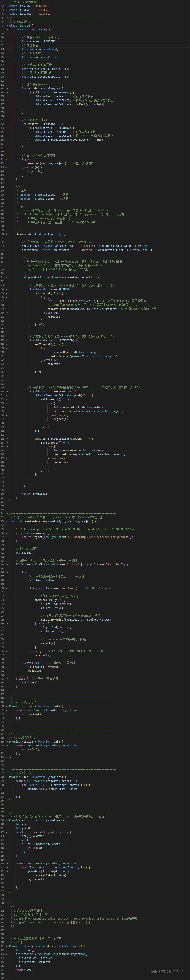This screenshot has width=190, height=980.
Task: Click the let dfd = {} line
Action: [x=25, y=950]
